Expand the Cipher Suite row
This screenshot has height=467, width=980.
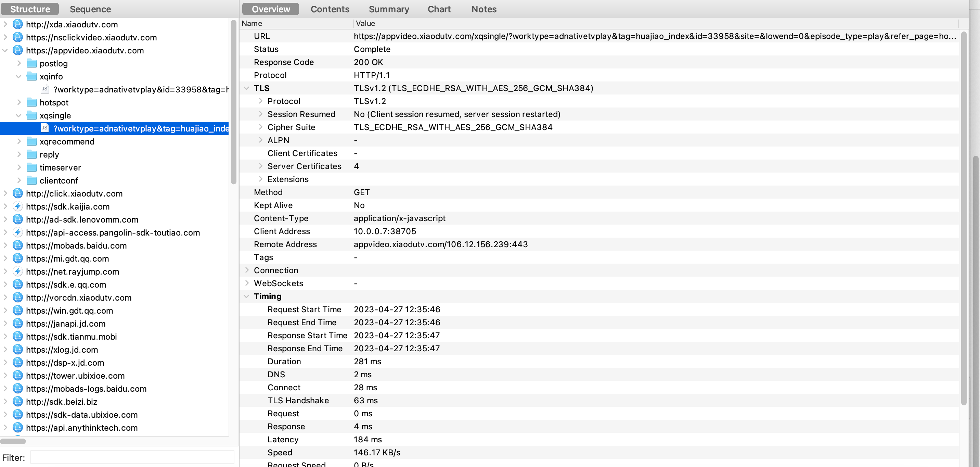click(261, 127)
